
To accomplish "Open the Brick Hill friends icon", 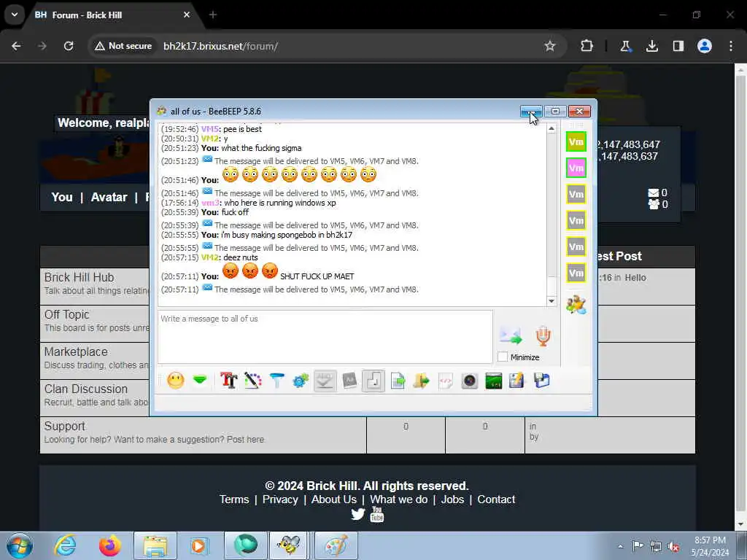I will (x=653, y=204).
